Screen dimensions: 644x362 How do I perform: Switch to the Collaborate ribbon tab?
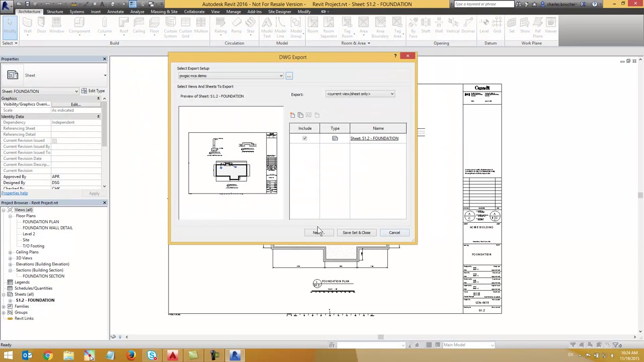point(194,12)
